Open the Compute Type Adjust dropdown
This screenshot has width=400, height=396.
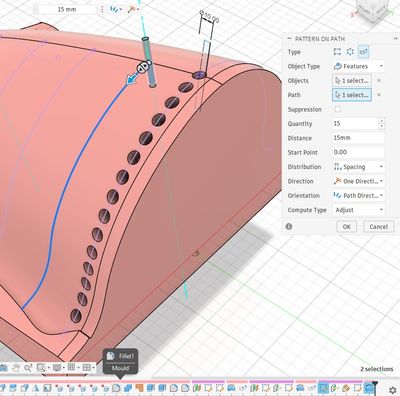click(x=358, y=210)
